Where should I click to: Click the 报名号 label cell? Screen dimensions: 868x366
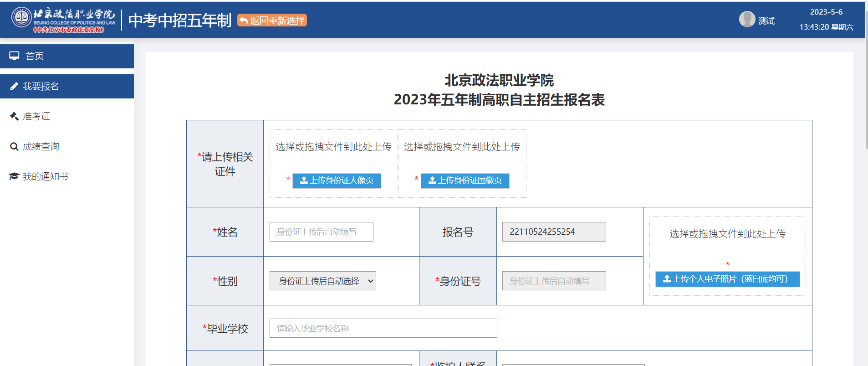[458, 232]
